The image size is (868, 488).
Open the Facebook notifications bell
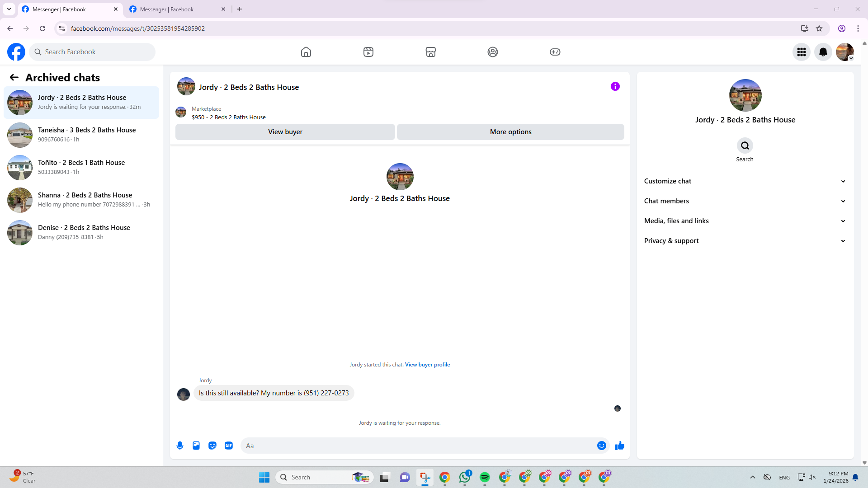pos(823,52)
